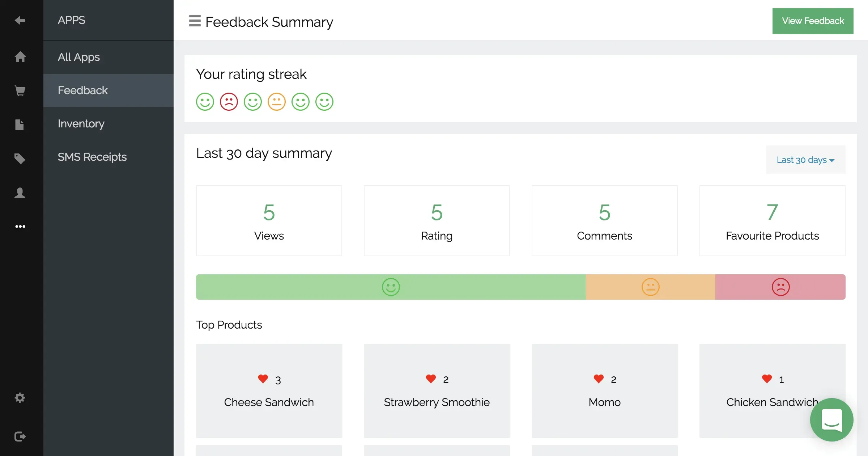Open SMS Receipts from the sidebar

92,157
